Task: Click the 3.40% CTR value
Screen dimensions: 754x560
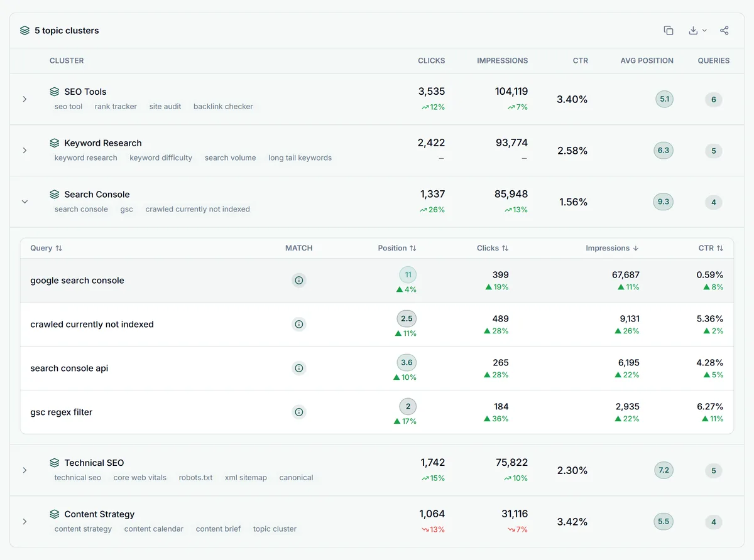Action: coord(572,99)
